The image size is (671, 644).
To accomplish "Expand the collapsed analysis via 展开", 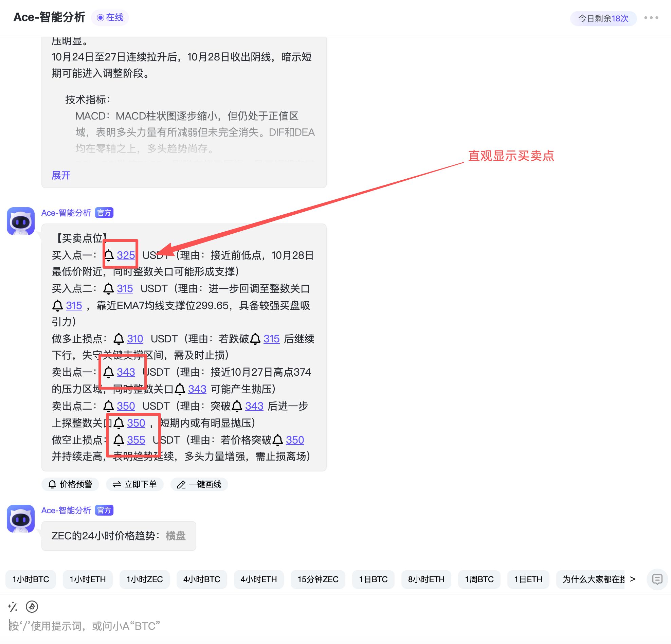I will click(61, 175).
